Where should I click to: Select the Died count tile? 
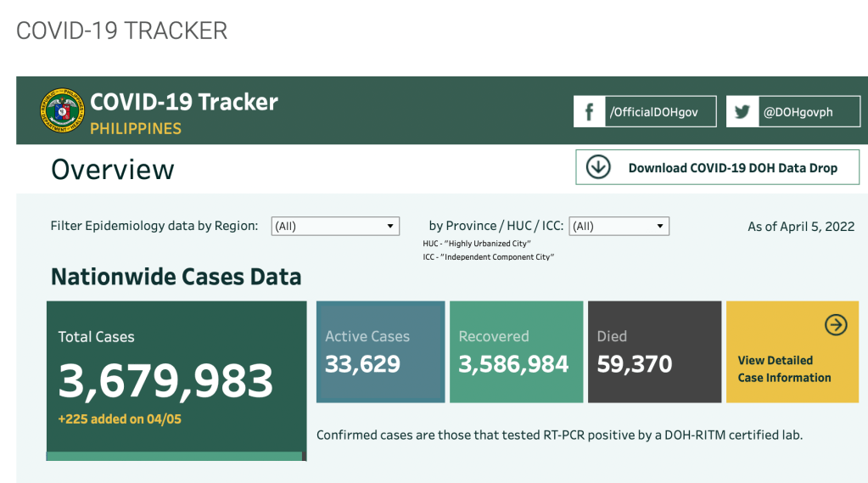(653, 351)
